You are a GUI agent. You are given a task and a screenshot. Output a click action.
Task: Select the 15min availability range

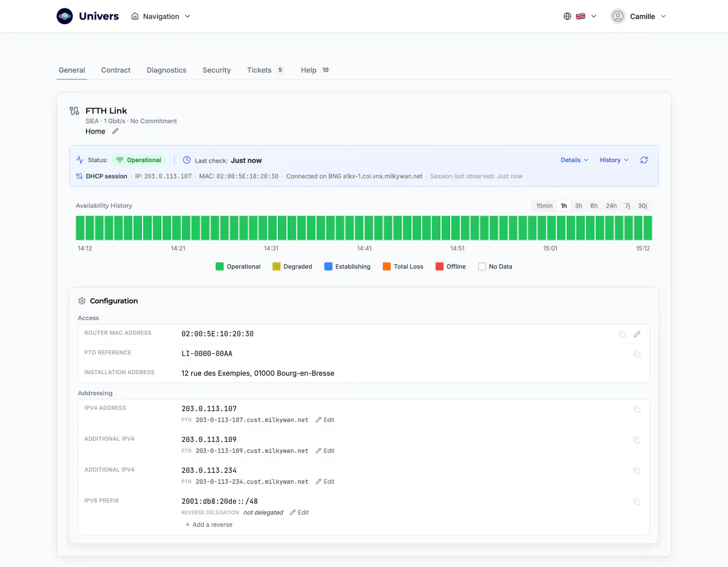point(544,206)
